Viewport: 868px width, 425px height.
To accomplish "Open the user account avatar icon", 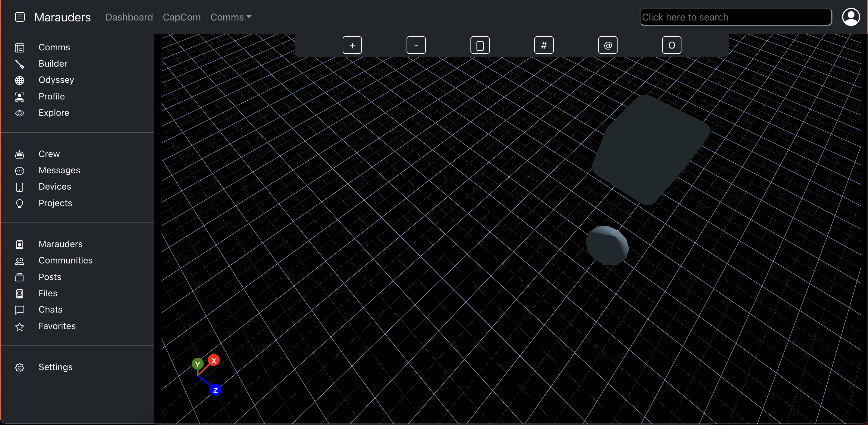I will coord(851,17).
